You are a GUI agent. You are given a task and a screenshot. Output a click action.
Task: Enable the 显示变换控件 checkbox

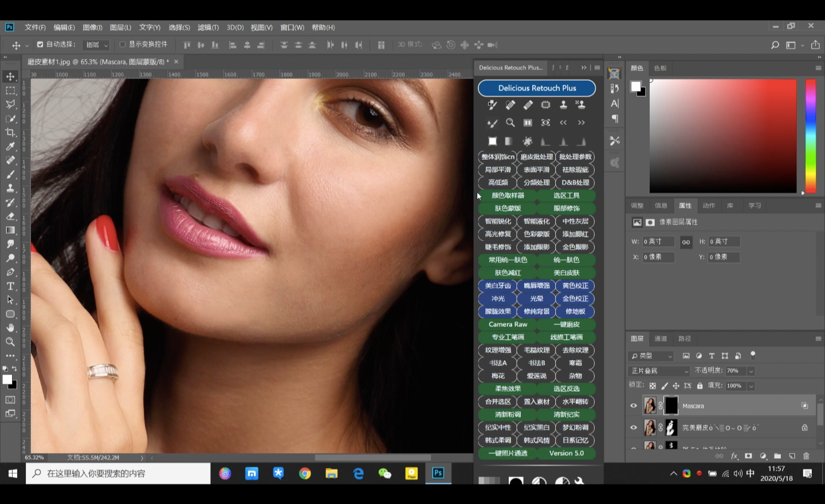122,44
